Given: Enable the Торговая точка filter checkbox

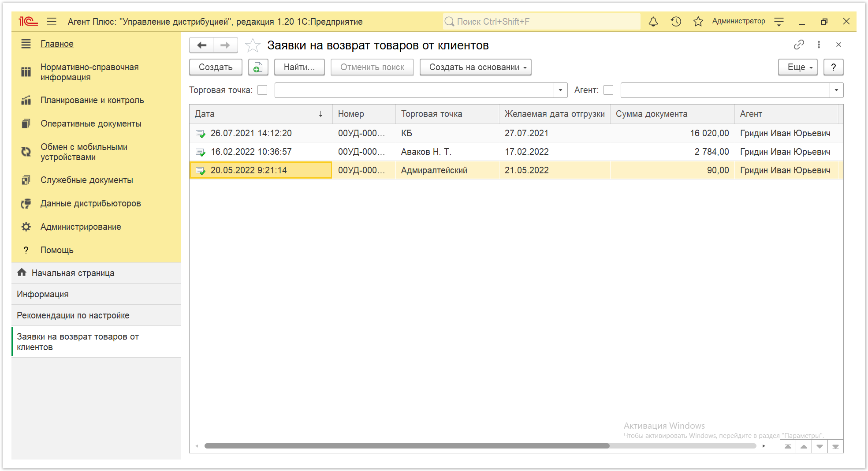Looking at the screenshot, I should click(262, 90).
